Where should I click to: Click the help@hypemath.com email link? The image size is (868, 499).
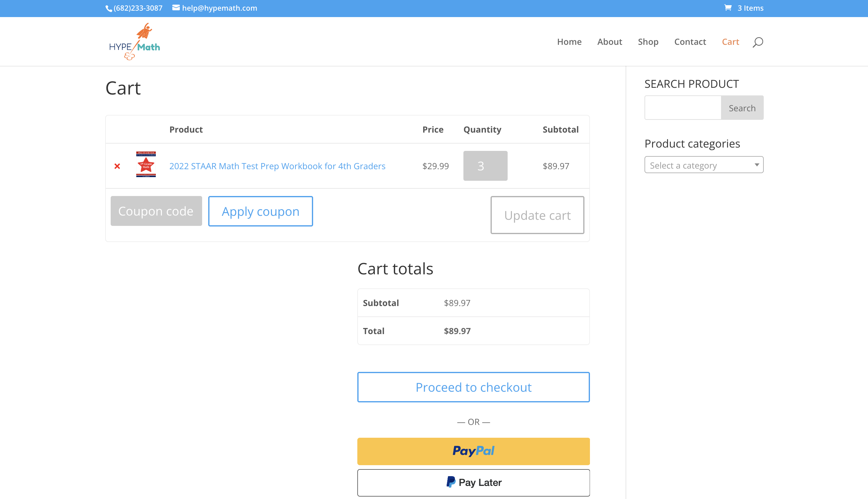[219, 8]
